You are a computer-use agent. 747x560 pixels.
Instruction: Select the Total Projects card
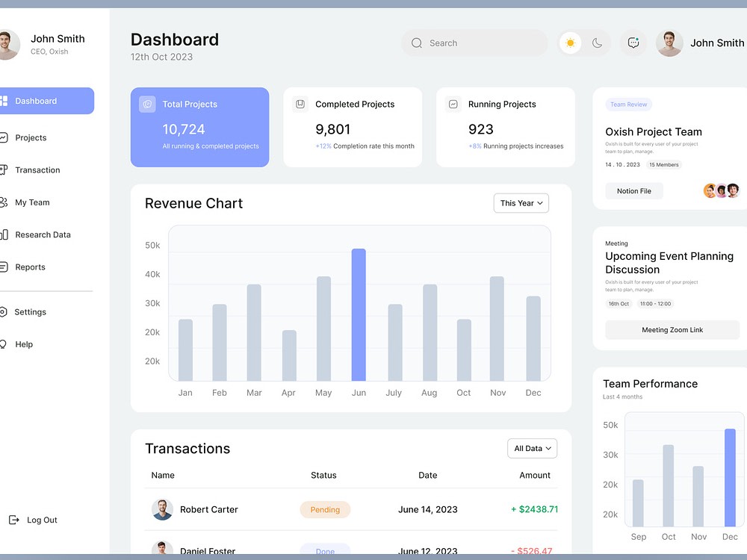pyautogui.click(x=199, y=127)
